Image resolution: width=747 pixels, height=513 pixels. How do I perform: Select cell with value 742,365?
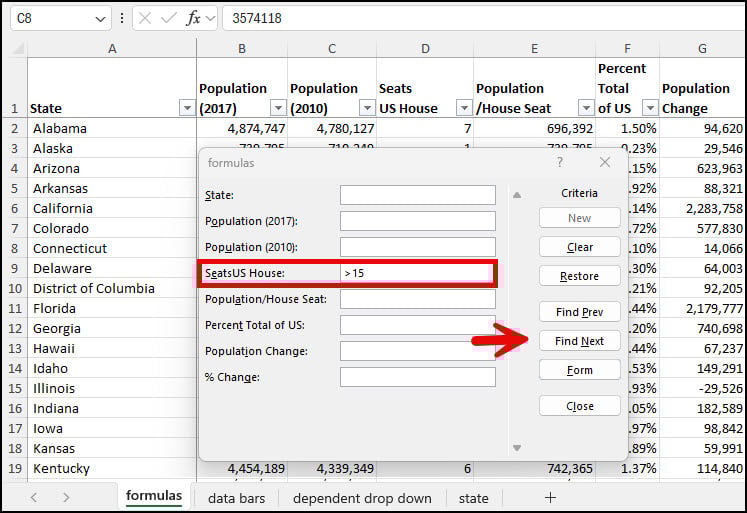click(535, 469)
